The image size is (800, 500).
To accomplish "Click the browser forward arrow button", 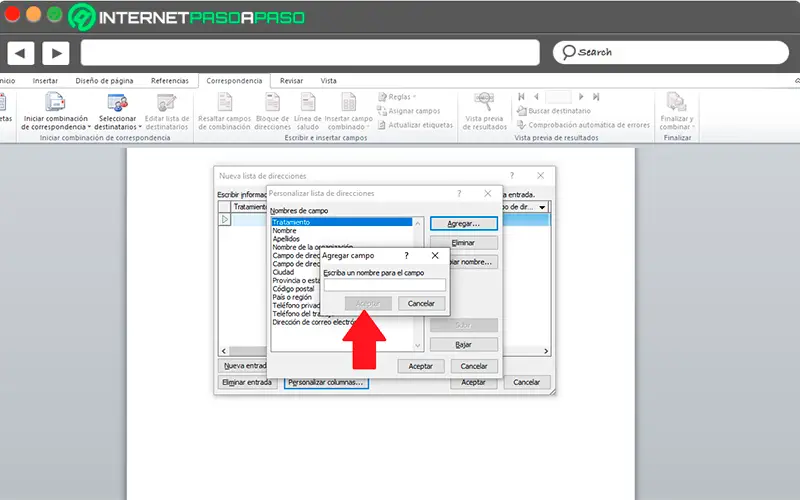I will pyautogui.click(x=56, y=53).
